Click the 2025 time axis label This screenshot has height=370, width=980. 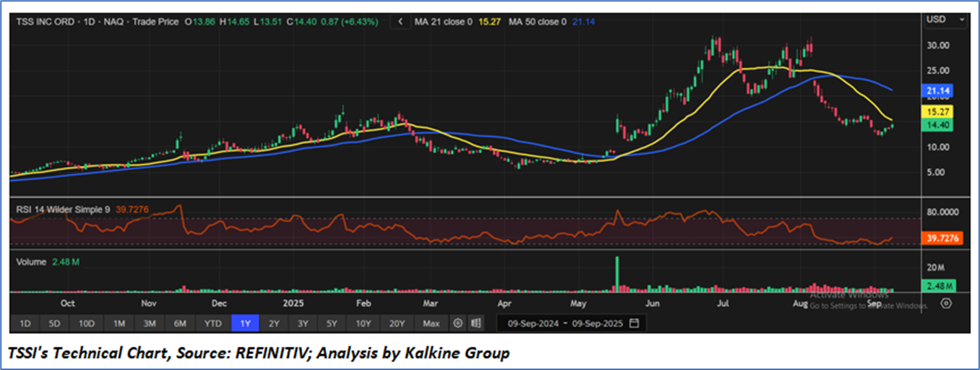point(293,304)
